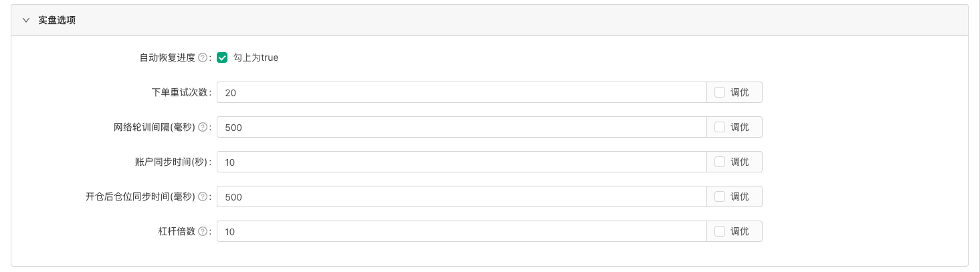Click the 下单重试次数 field label
980x272 pixels.
pyautogui.click(x=180, y=93)
